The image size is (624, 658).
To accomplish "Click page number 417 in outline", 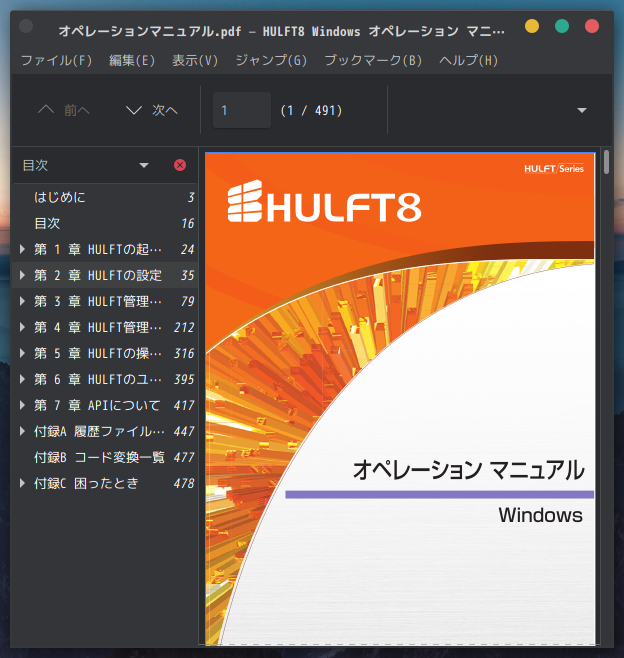I will click(184, 405).
